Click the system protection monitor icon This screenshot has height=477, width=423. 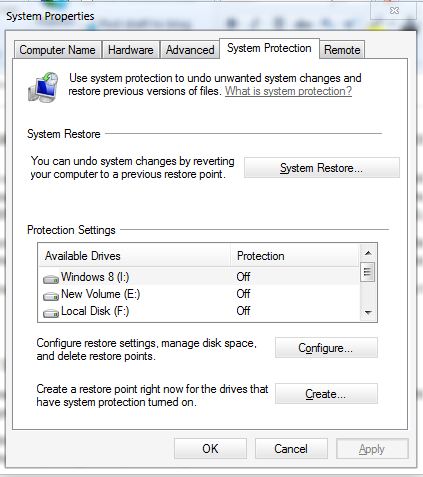pos(43,87)
